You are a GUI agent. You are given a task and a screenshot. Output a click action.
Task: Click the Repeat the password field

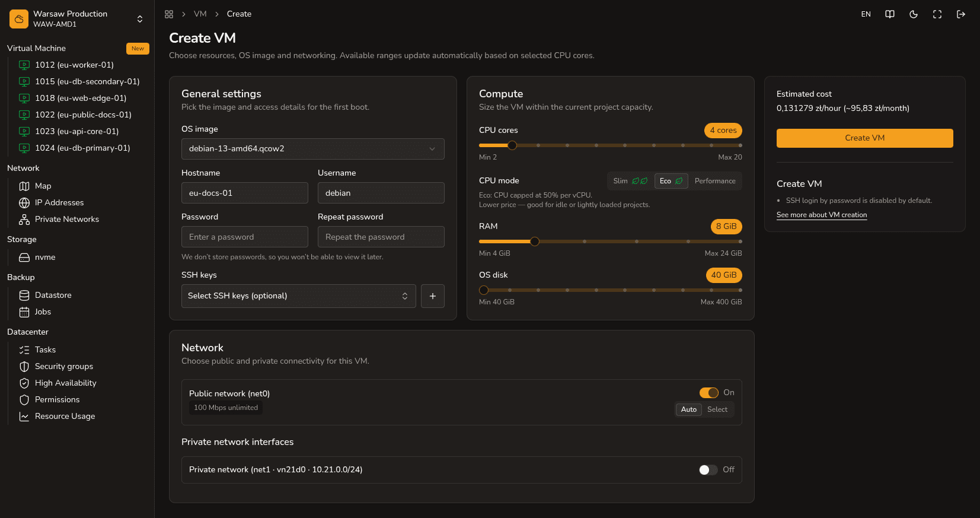381,237
